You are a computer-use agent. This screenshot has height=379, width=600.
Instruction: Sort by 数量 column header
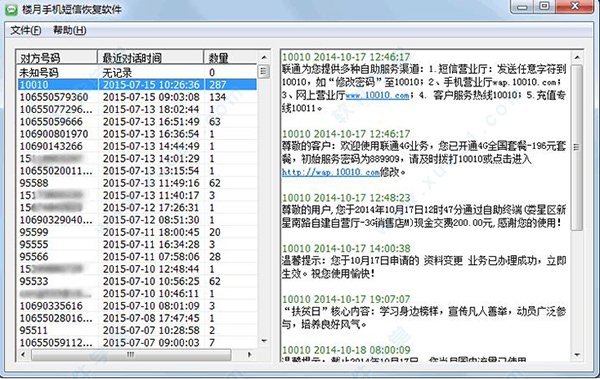click(x=230, y=57)
